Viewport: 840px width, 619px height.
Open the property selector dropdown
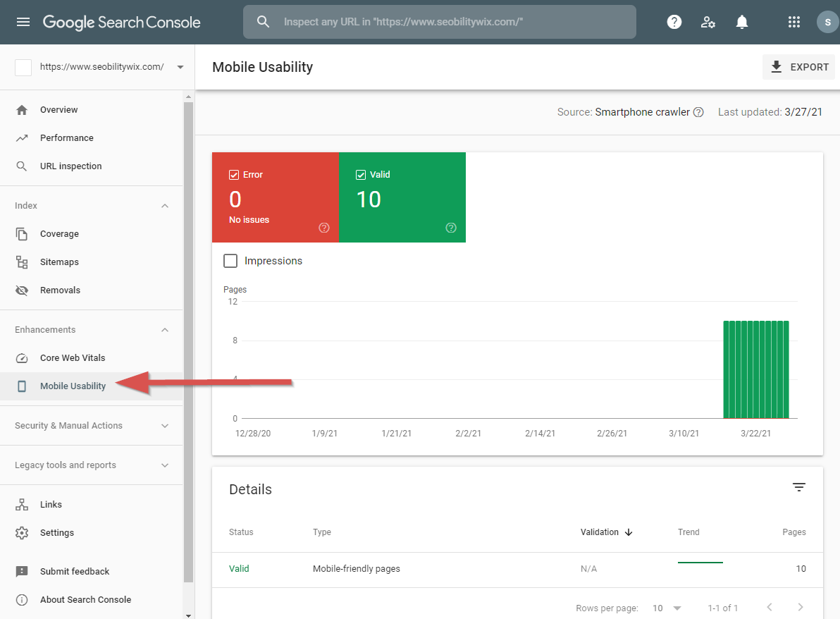click(180, 67)
